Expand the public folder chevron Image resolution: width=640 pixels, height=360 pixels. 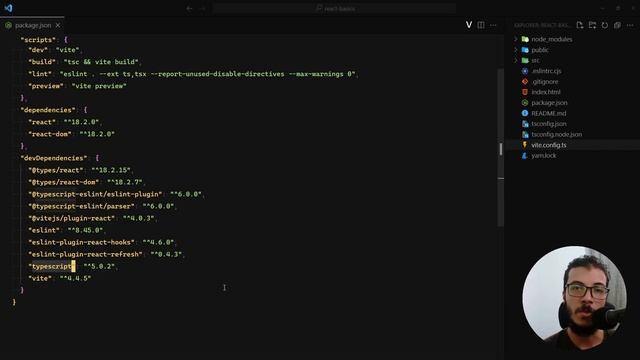click(516, 50)
